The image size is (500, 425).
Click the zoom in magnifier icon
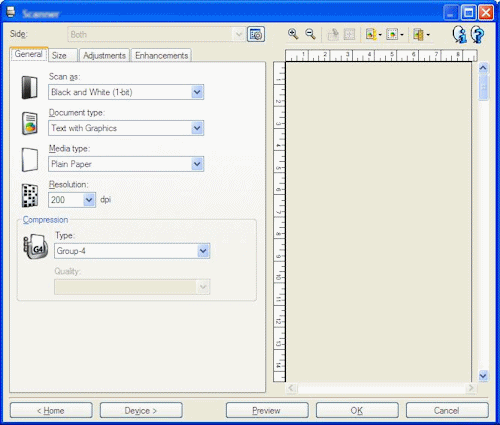click(x=293, y=34)
